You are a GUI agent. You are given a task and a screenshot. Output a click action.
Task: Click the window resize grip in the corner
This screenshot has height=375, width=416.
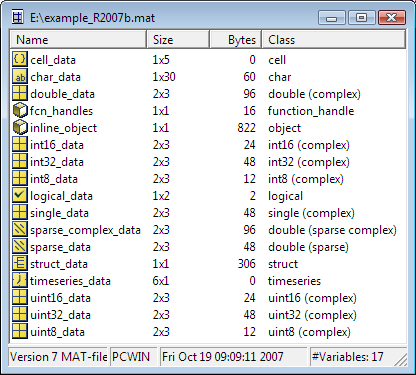[401, 360]
